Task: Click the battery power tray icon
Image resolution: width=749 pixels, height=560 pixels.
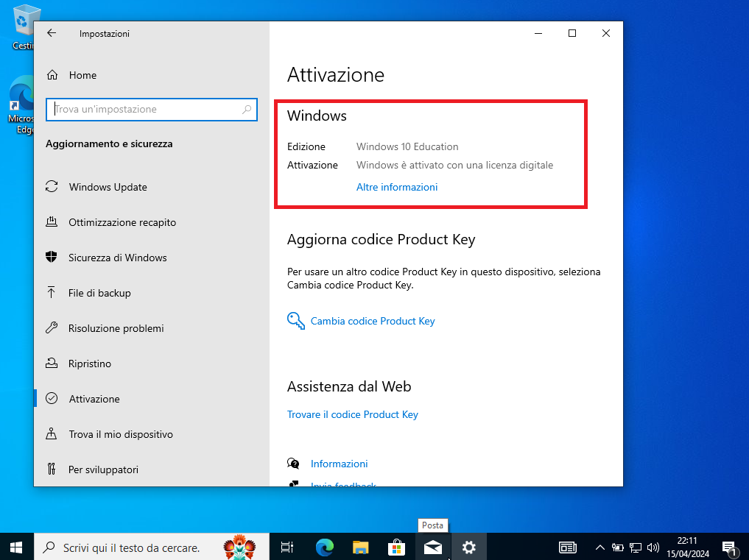Action: pyautogui.click(x=618, y=547)
